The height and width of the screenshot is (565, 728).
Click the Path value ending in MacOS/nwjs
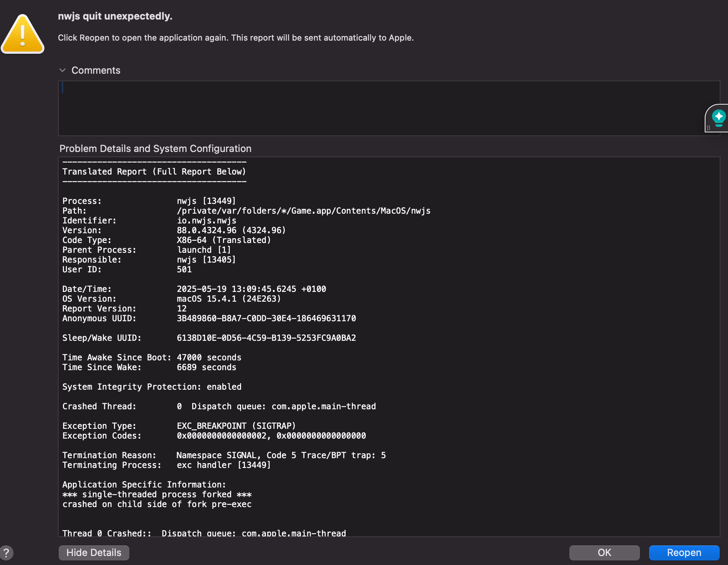pos(303,211)
